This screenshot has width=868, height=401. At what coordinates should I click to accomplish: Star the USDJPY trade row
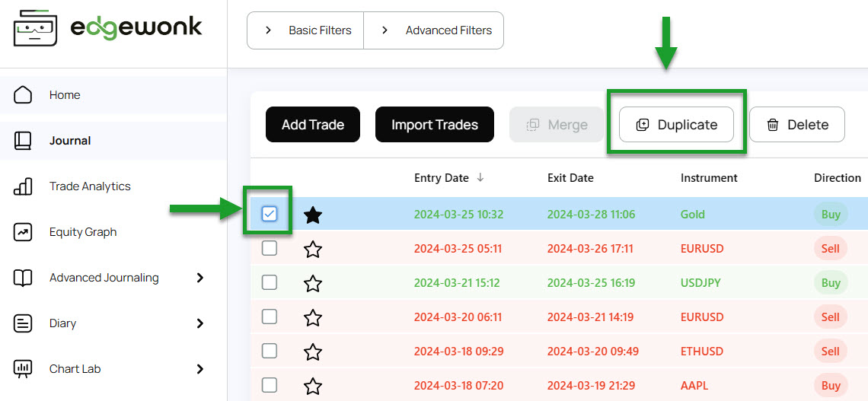pos(313,283)
